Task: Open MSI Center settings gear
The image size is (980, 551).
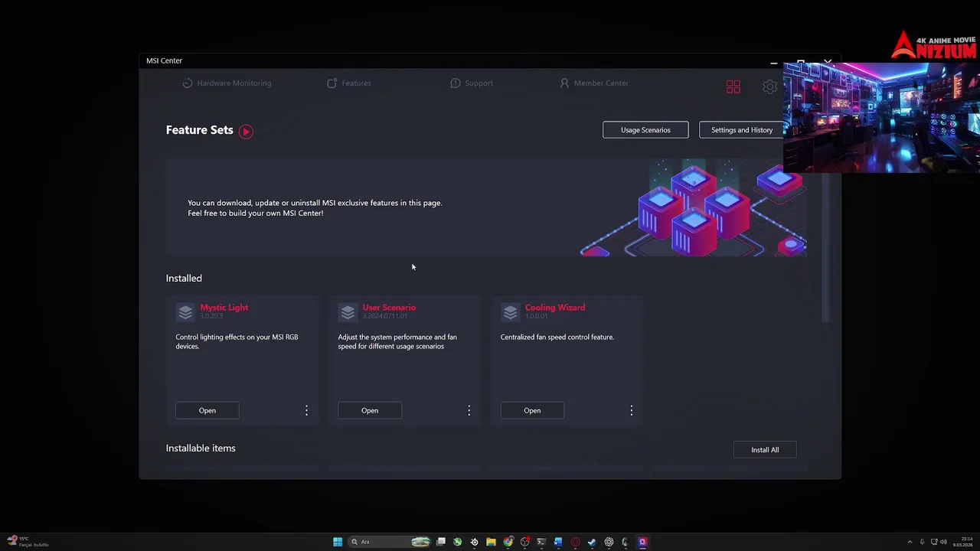Action: [769, 87]
